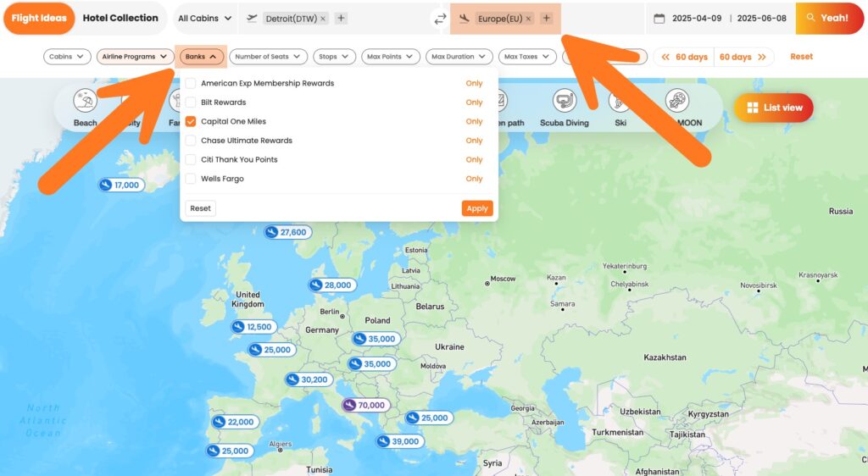
Task: Check the Wells Fargo checkbox
Action: pos(191,179)
